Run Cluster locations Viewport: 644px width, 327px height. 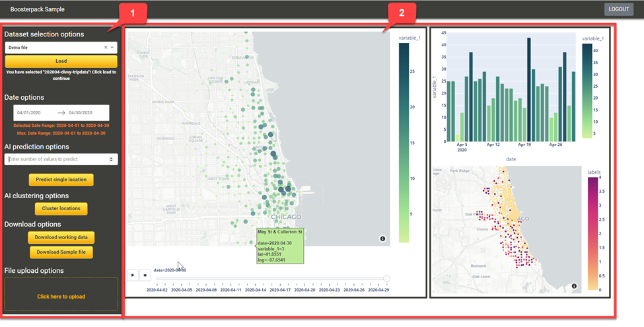point(61,209)
